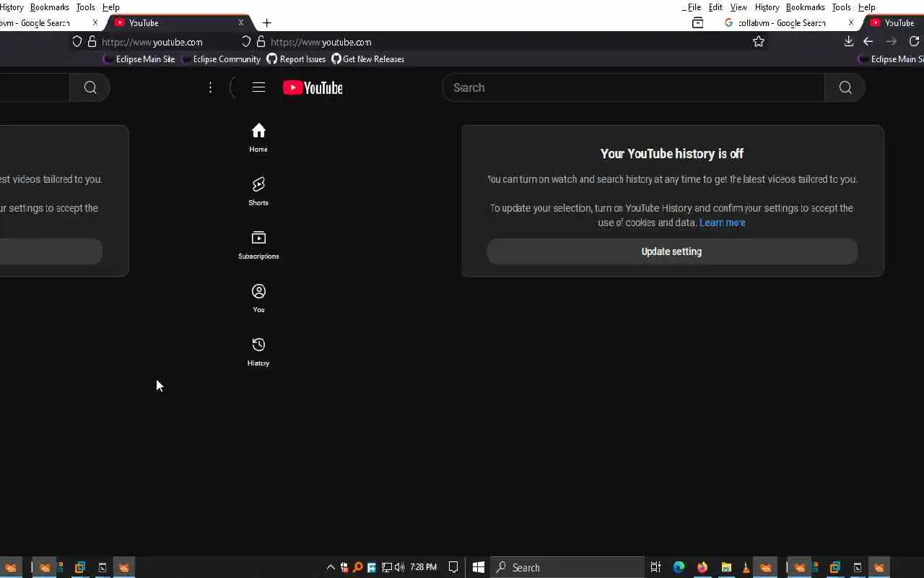The height and width of the screenshot is (578, 924).
Task: Open the volume speaker tray icon
Action: click(399, 567)
